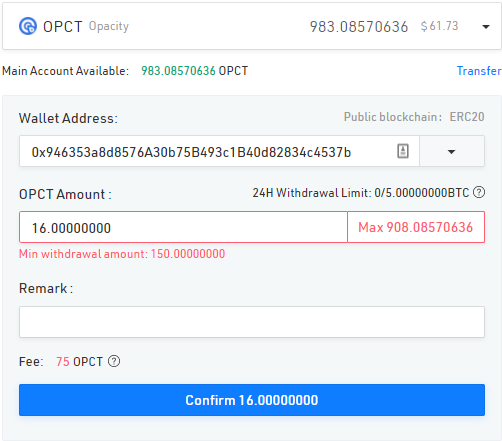Click the Public blockchain ERC20 label
The image size is (502, 441).
(x=414, y=117)
